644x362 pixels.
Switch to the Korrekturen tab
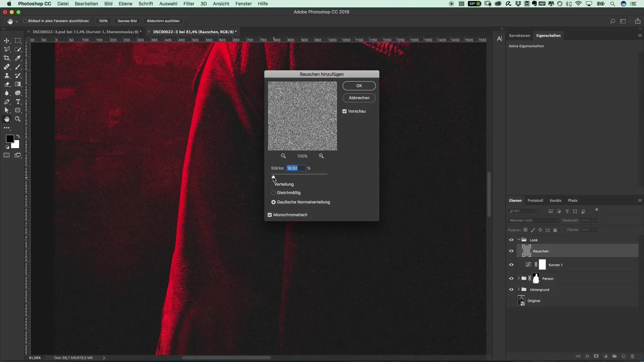click(520, 36)
